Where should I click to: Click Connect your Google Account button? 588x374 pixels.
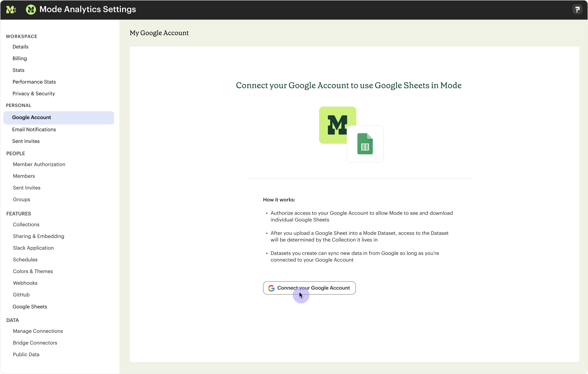click(x=309, y=288)
